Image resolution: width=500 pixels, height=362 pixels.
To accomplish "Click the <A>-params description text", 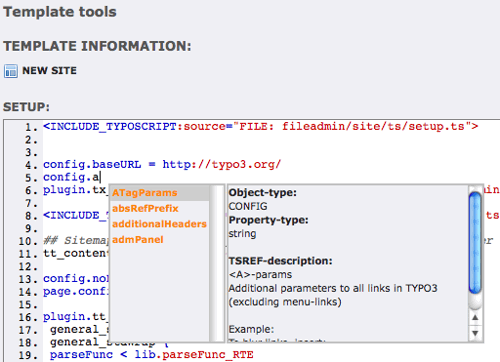I will (260, 274).
